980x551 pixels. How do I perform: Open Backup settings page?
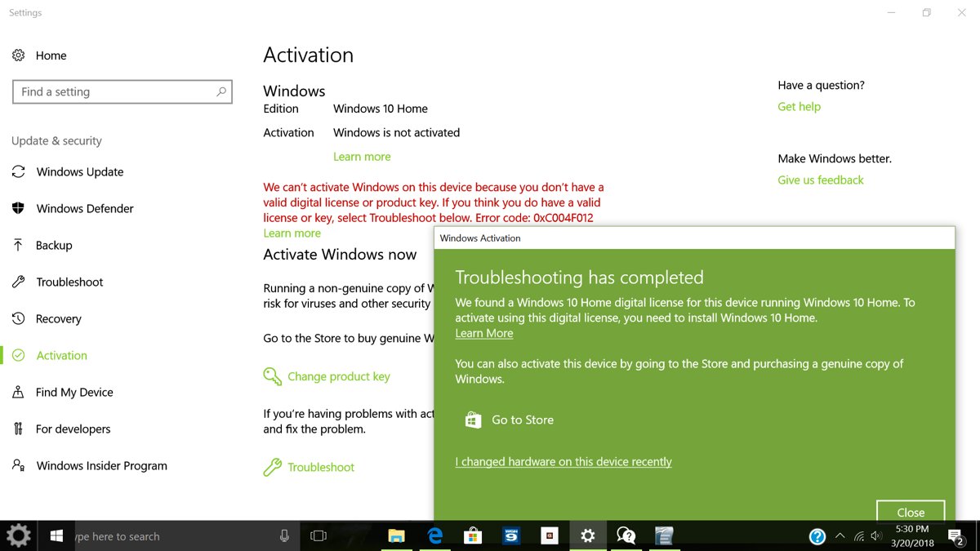click(54, 245)
